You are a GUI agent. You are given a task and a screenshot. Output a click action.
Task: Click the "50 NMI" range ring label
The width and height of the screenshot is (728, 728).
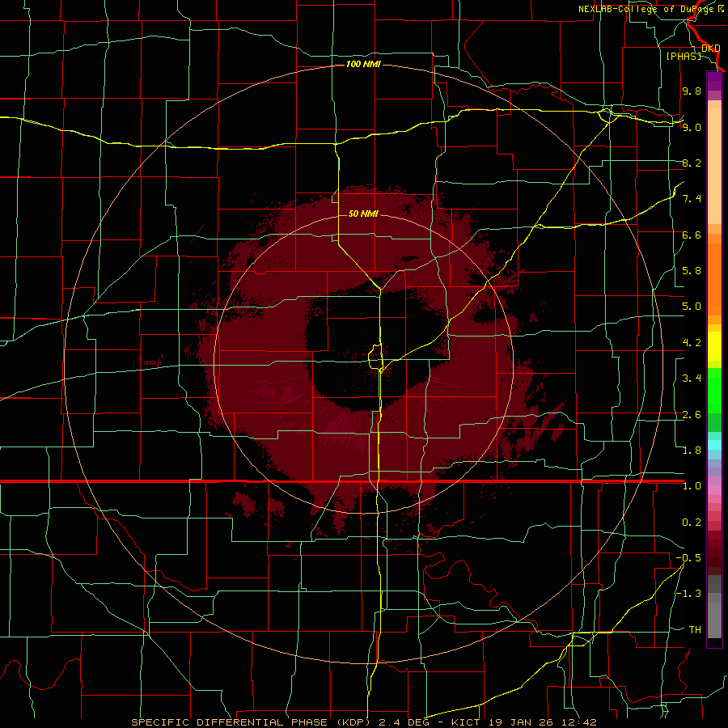[x=363, y=214]
